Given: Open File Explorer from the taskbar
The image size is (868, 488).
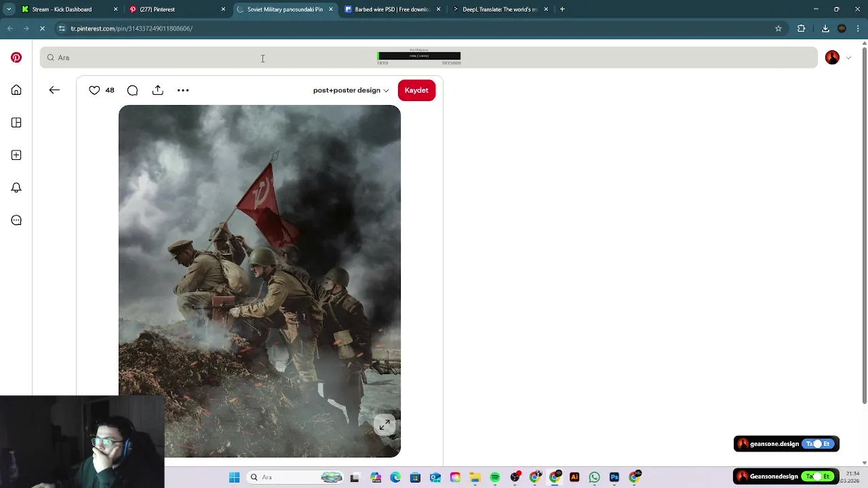Looking at the screenshot, I should click(475, 477).
